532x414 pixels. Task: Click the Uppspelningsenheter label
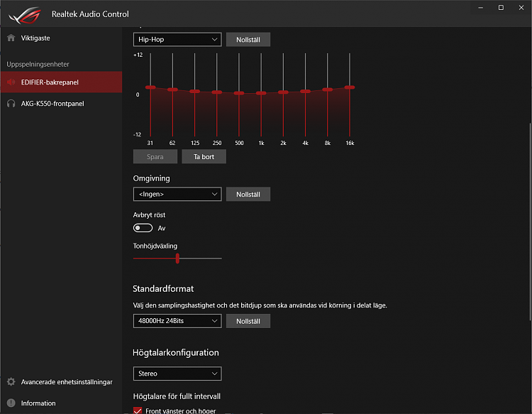point(38,64)
